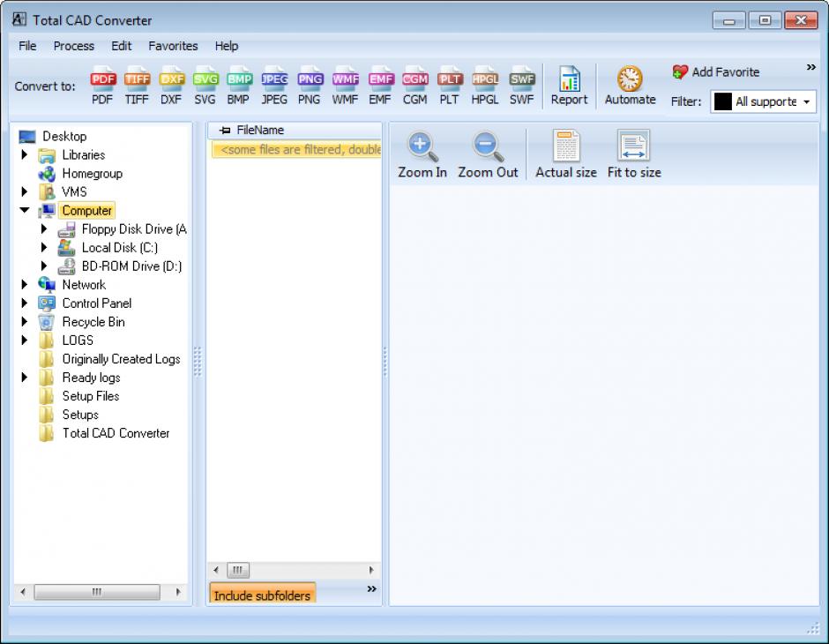Click Recycle Bin icon in tree
The height and width of the screenshot is (644, 829).
click(47, 321)
